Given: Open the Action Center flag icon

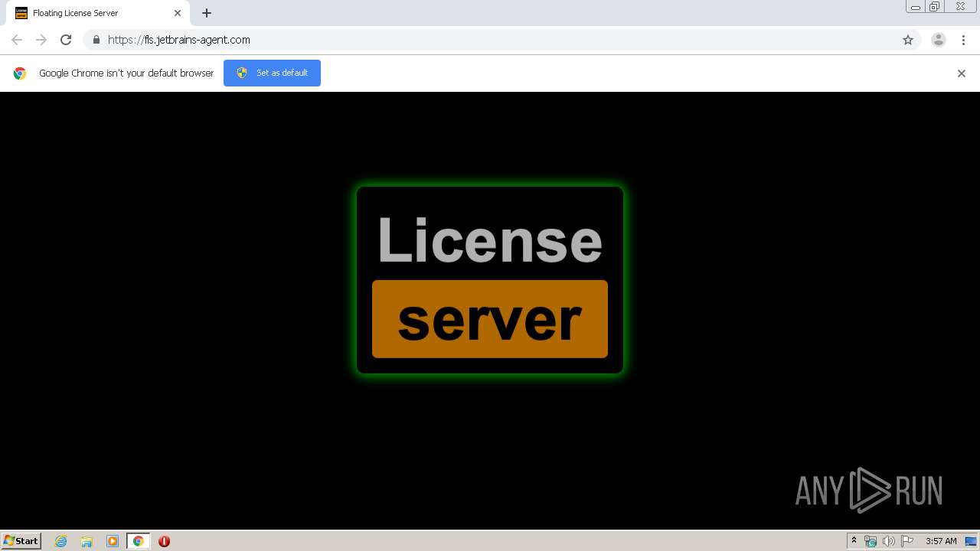Looking at the screenshot, I should tap(907, 541).
